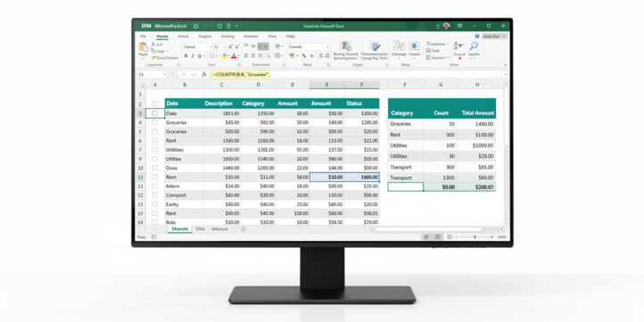
Task: Toggle Bold formatting
Action: [186, 56]
